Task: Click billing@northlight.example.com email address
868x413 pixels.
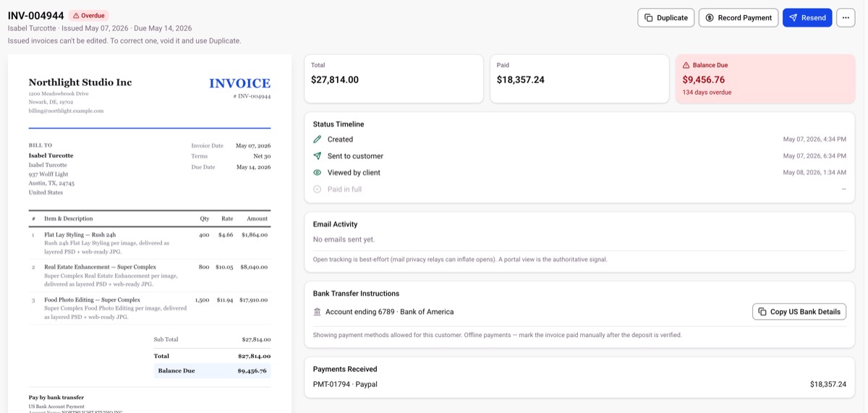Action: pyautogui.click(x=66, y=111)
